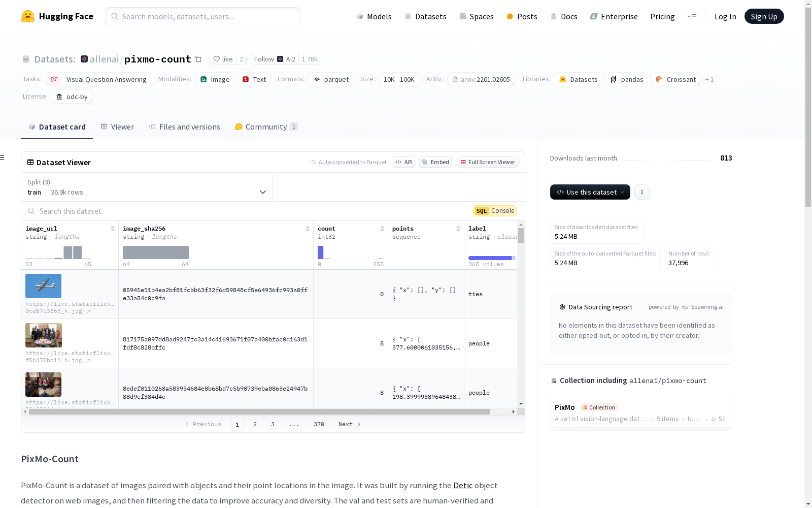Show the +1 more libraries

709,80
